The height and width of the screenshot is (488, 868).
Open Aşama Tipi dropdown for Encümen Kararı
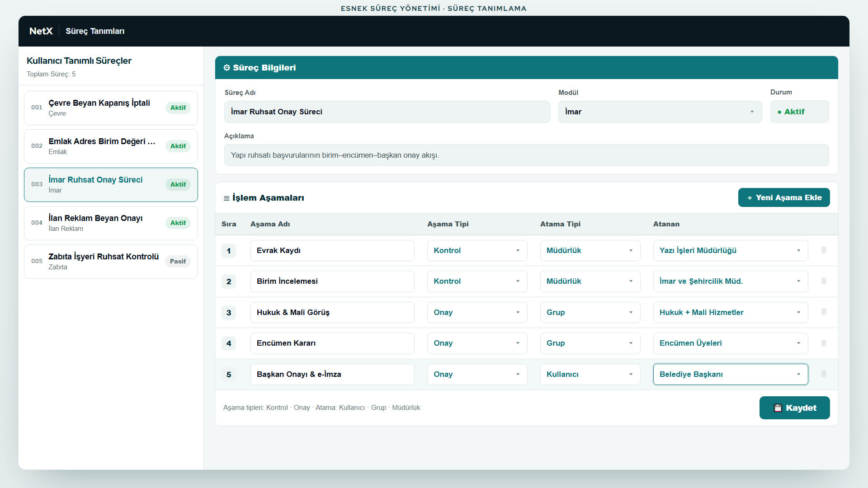[477, 343]
